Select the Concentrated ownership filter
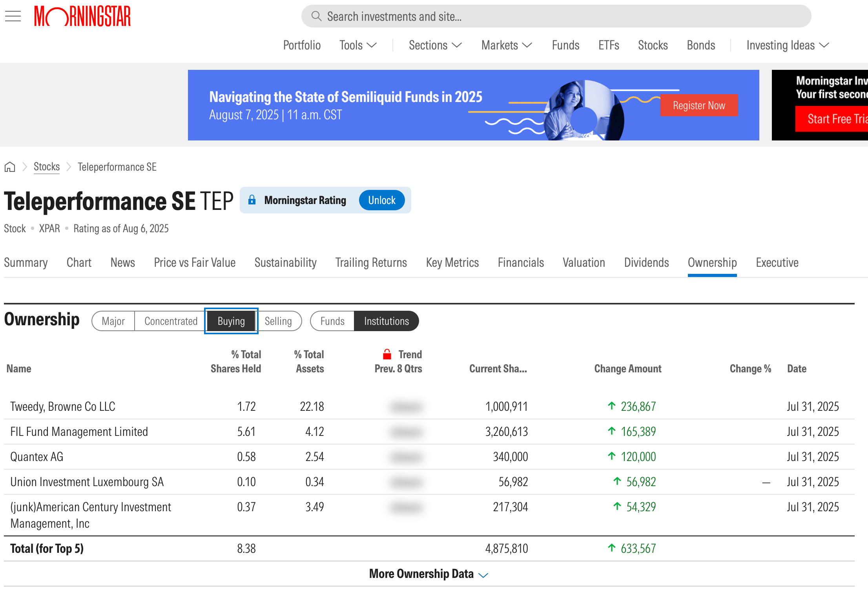Viewport: 868px width, 594px height. tap(171, 321)
